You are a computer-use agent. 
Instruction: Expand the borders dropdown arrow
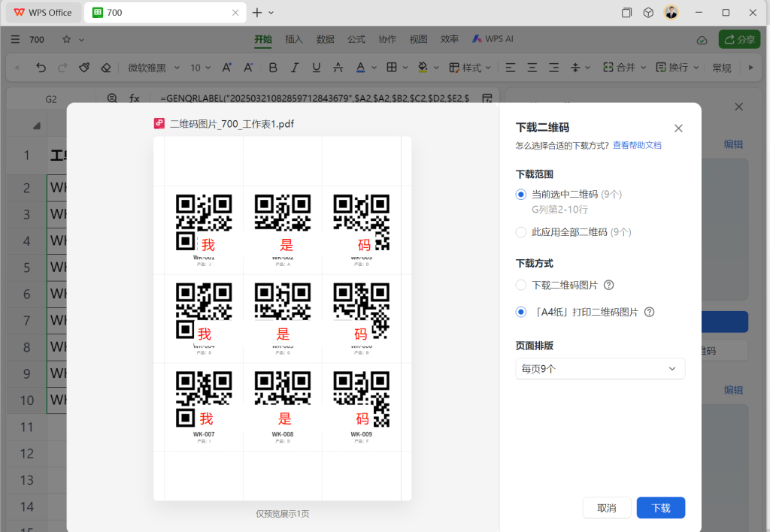point(405,68)
